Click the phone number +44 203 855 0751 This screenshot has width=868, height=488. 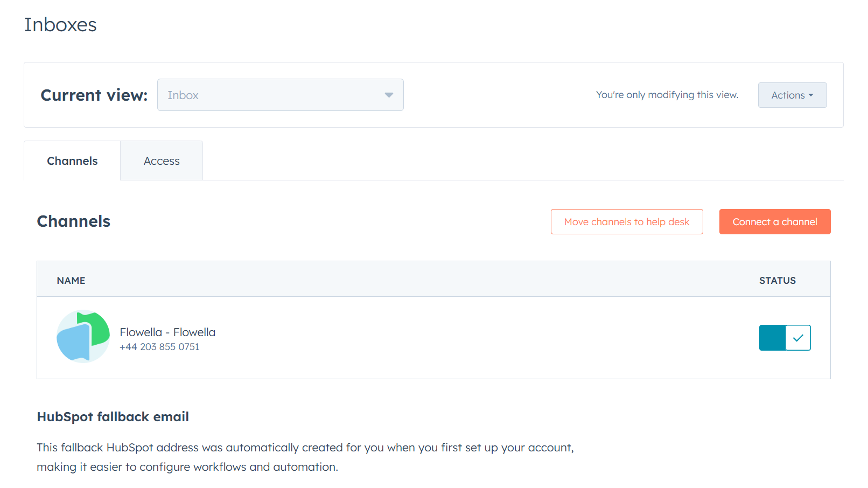click(159, 347)
